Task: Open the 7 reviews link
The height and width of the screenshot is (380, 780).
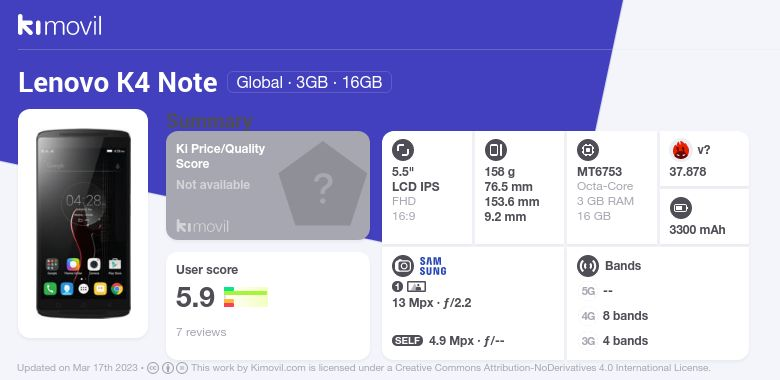Action: coord(201,332)
